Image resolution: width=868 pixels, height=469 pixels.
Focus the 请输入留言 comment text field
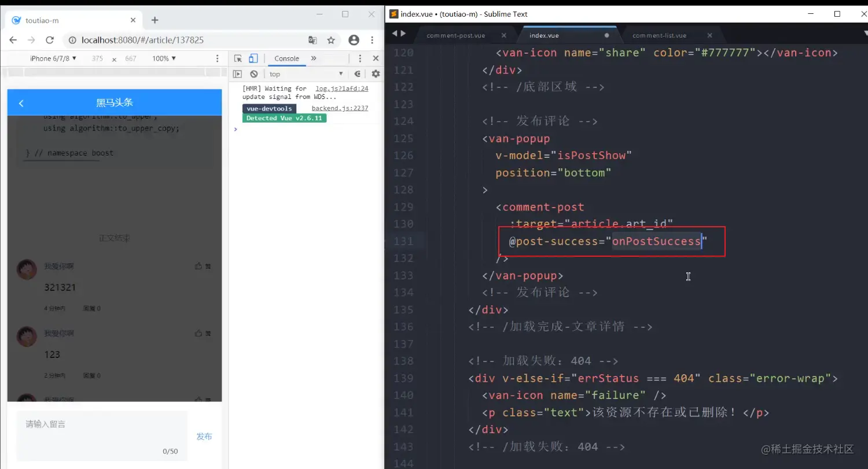pos(102,435)
